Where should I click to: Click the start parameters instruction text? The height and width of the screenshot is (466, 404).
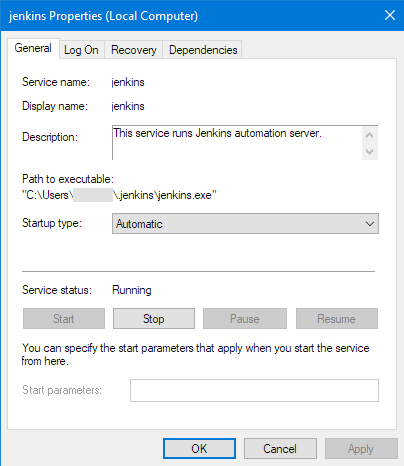click(196, 354)
